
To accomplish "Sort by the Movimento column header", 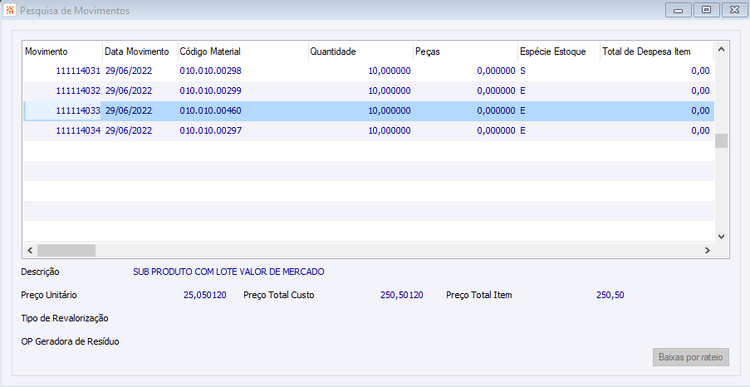I will (x=63, y=52).
